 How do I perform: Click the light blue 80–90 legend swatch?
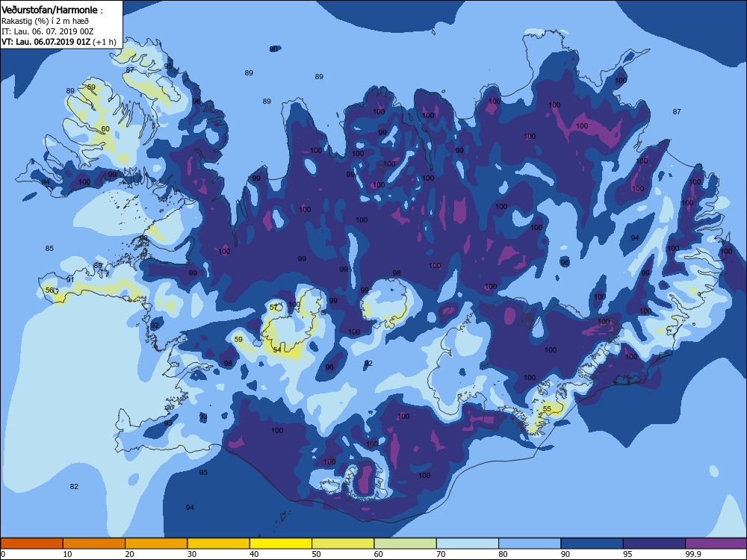click(530, 544)
